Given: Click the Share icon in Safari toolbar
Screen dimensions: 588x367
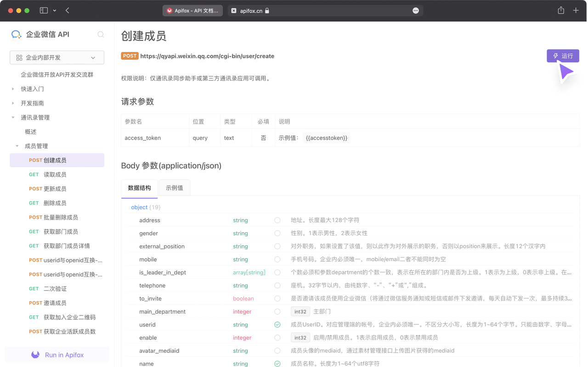Looking at the screenshot, I should (561, 10).
